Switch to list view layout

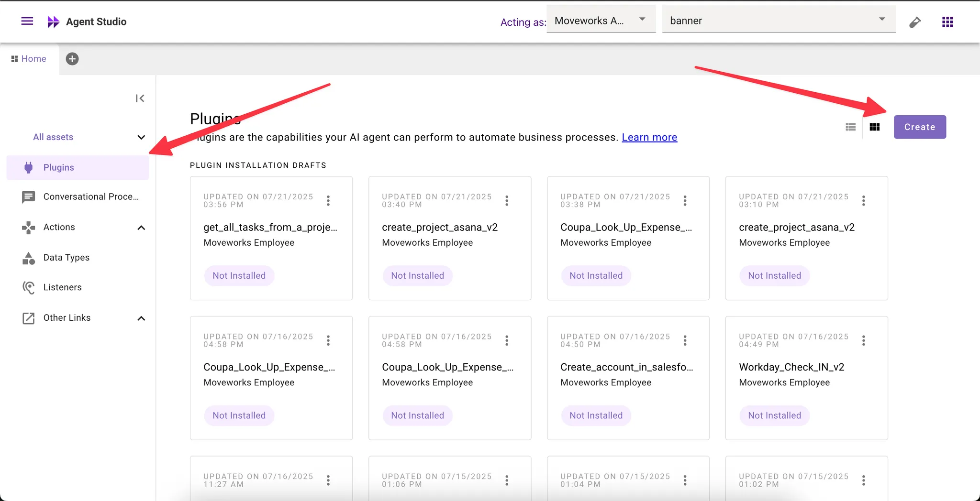coord(850,127)
